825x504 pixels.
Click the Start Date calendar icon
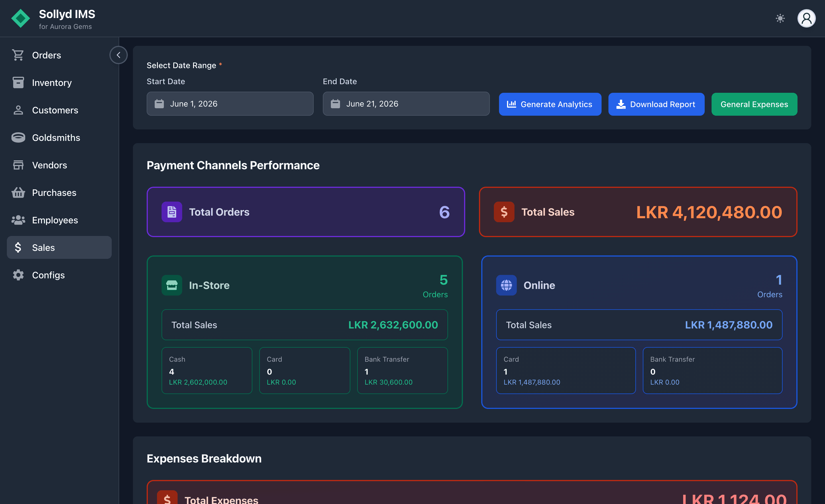pyautogui.click(x=159, y=104)
